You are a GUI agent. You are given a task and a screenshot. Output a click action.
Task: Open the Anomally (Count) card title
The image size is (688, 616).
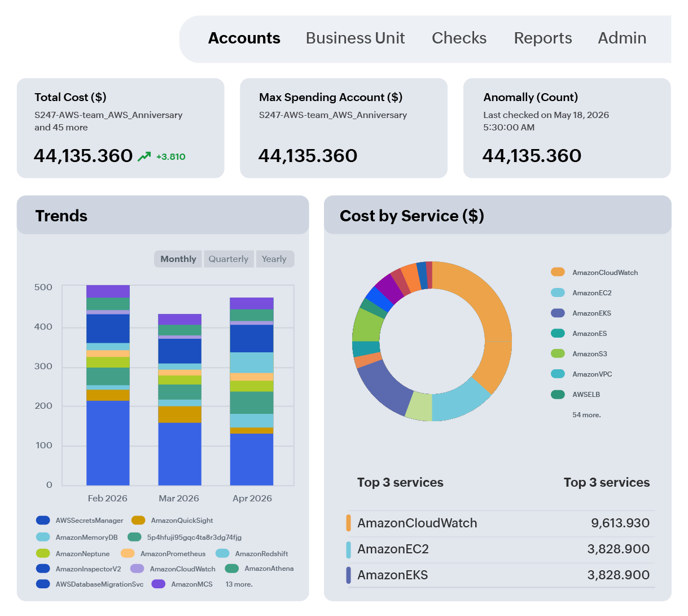tap(531, 97)
